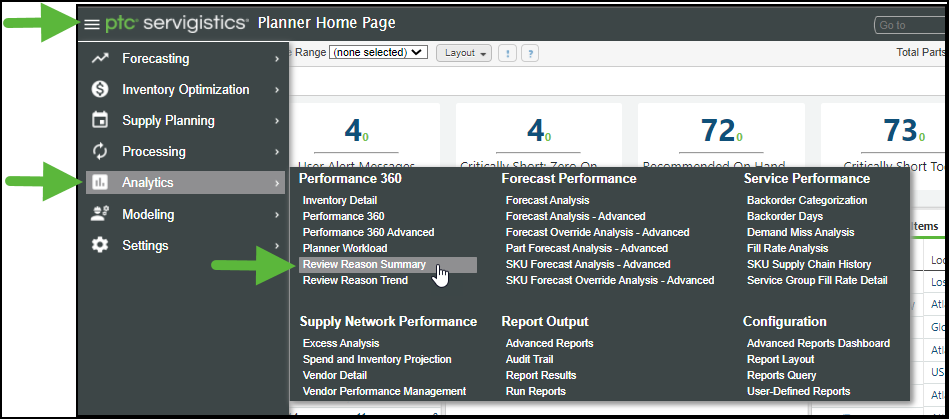Open the Advanced Reports link
The image size is (949, 419).
tap(550, 343)
